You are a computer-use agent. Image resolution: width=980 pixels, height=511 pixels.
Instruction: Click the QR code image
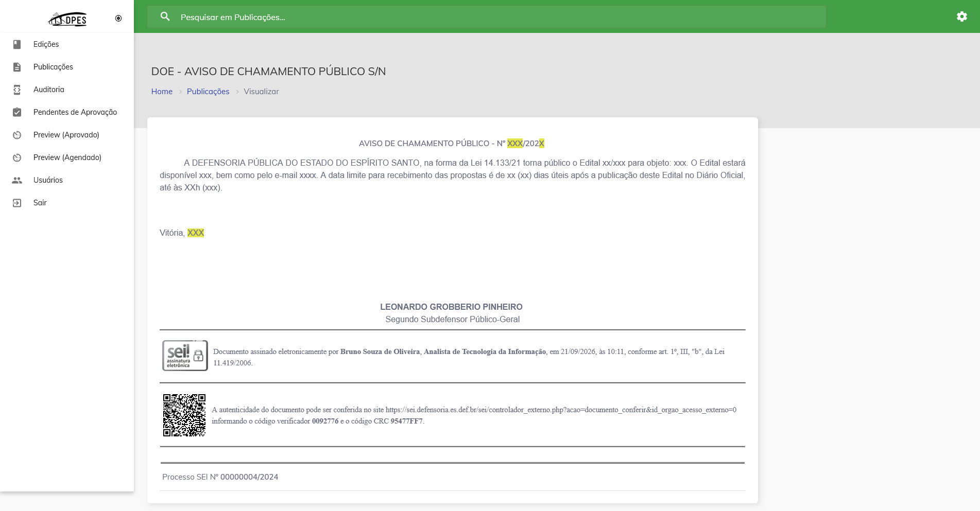(x=184, y=415)
